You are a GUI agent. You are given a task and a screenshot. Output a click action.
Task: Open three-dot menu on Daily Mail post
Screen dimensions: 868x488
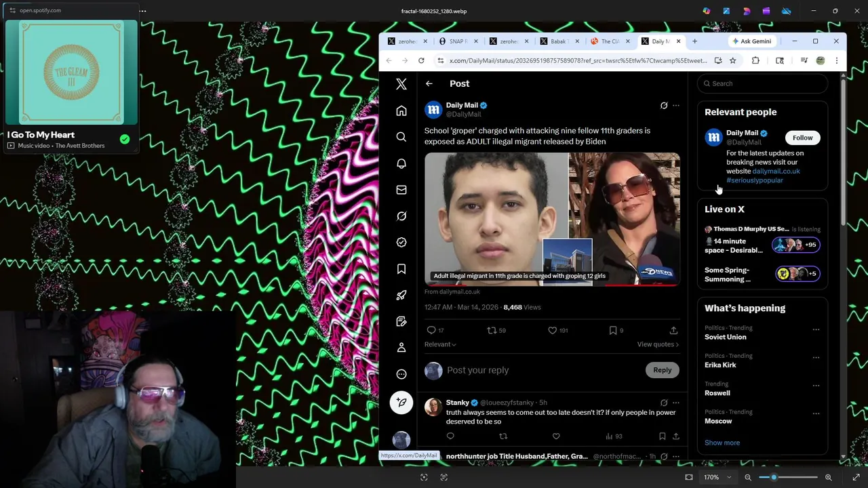676,106
